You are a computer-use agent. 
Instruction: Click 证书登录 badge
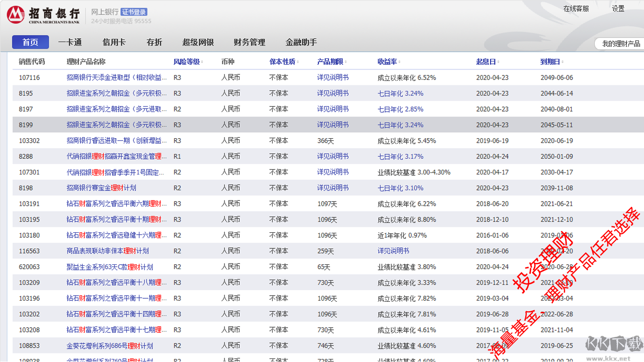[x=134, y=12]
